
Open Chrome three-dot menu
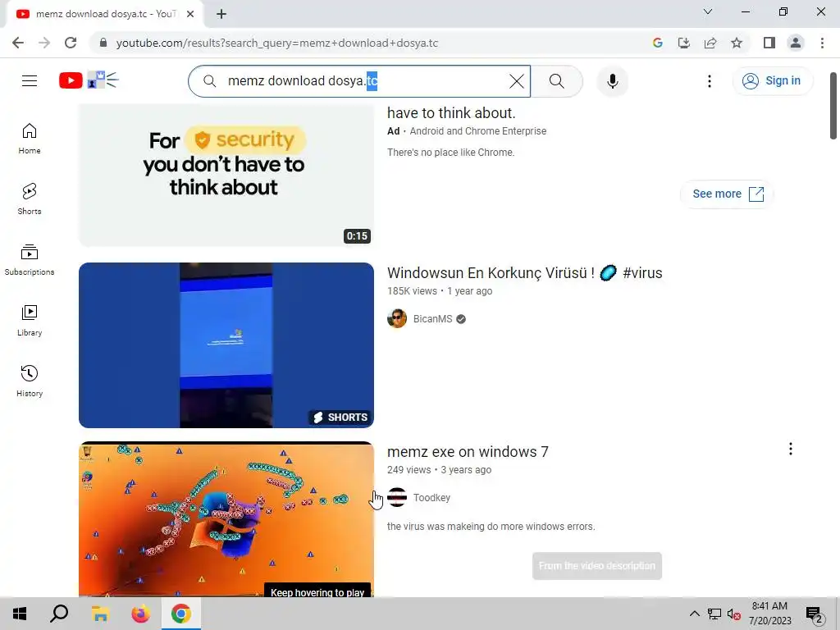pyautogui.click(x=822, y=43)
